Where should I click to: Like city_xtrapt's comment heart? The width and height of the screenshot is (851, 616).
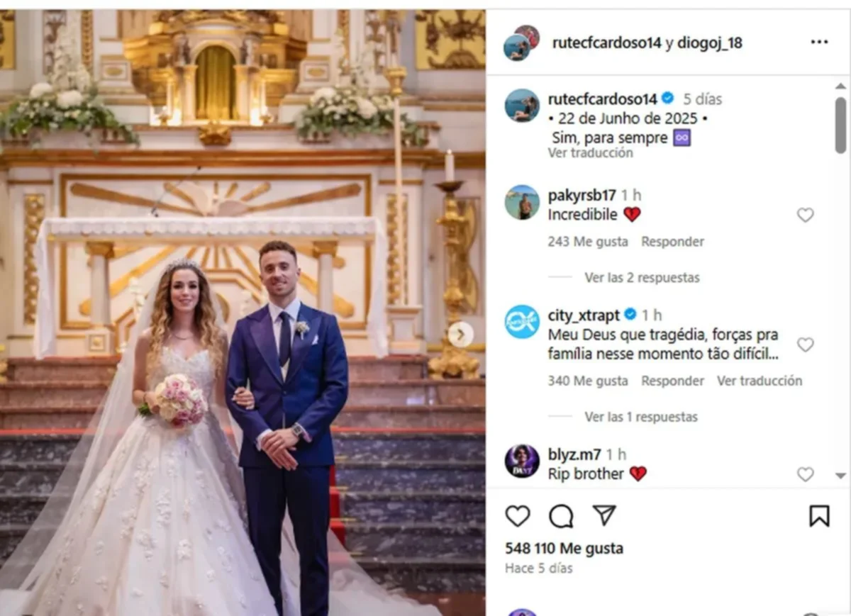pos(805,345)
